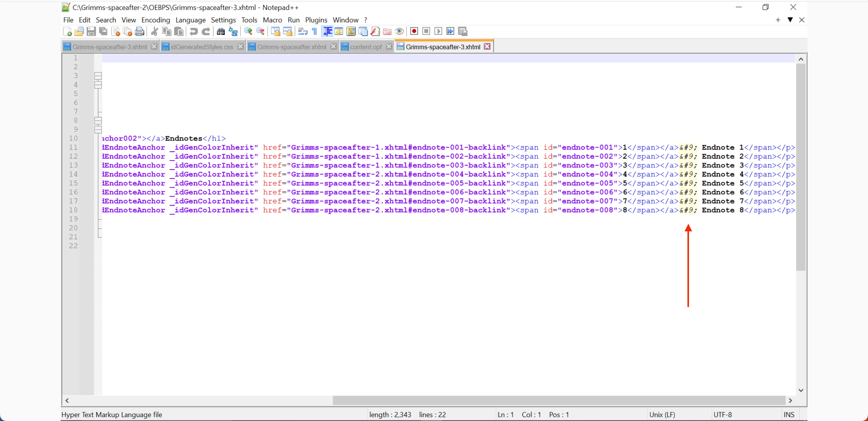Toggle Show All Characters pilcrow button

point(314,32)
